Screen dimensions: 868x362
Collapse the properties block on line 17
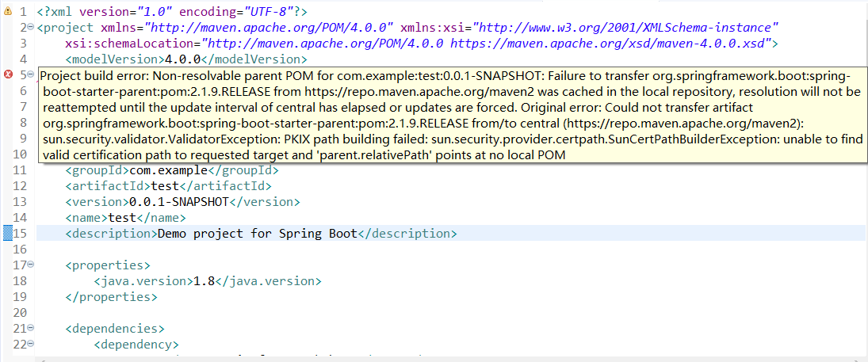[30, 265]
